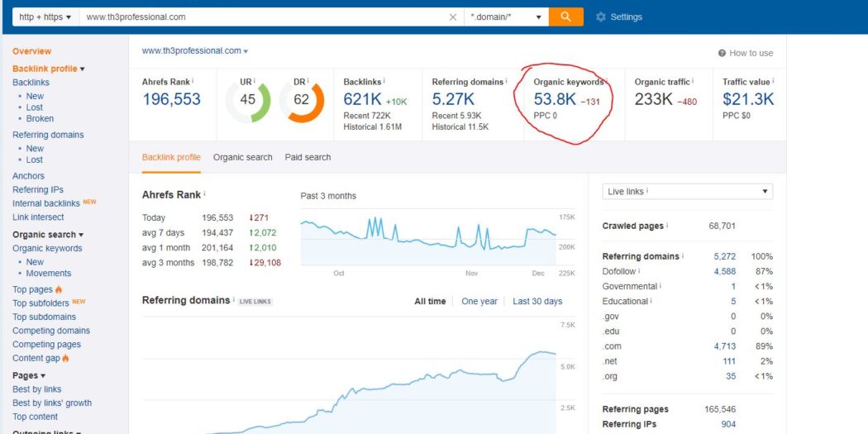
Task: Click the LIVE LINKS badge
Action: (255, 303)
